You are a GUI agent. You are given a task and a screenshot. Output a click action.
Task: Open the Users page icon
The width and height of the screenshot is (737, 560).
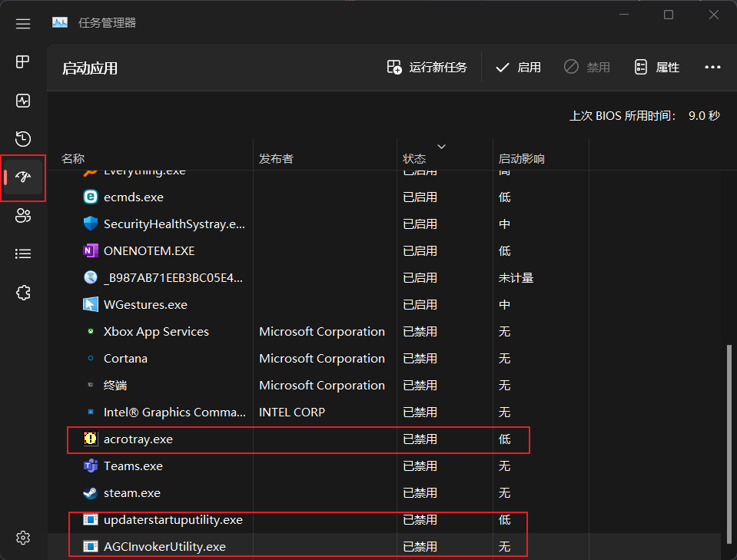tap(22, 216)
